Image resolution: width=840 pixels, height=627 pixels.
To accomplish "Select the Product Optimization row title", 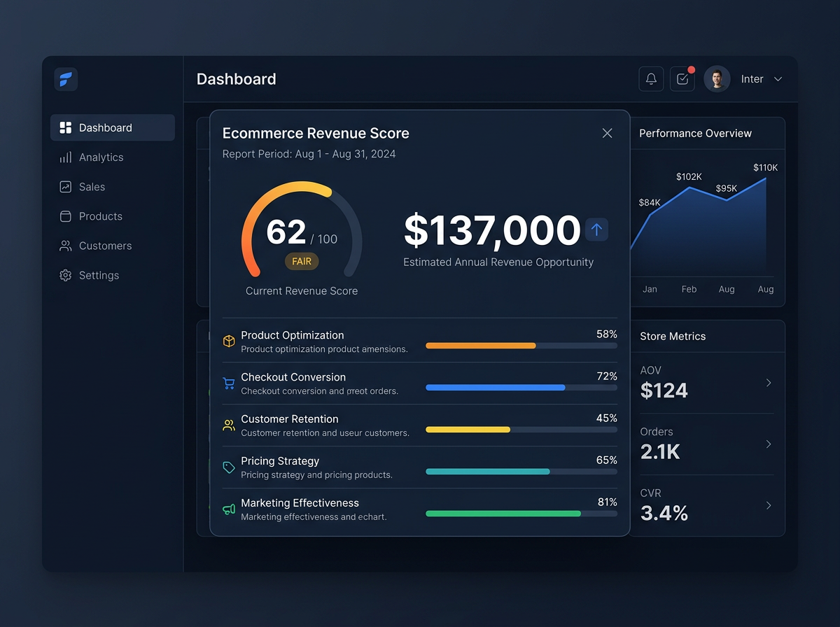I will 293,335.
